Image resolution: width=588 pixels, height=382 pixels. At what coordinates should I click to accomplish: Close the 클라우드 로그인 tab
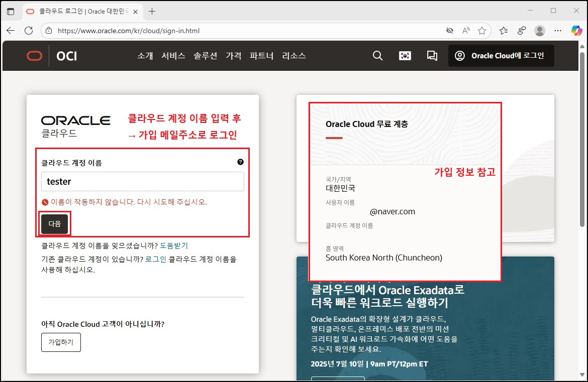point(136,12)
